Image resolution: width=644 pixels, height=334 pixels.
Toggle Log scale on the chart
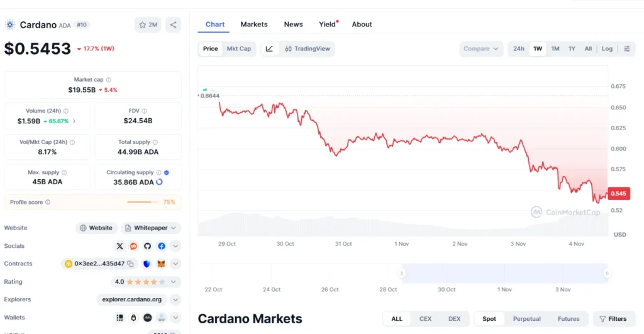pos(607,49)
